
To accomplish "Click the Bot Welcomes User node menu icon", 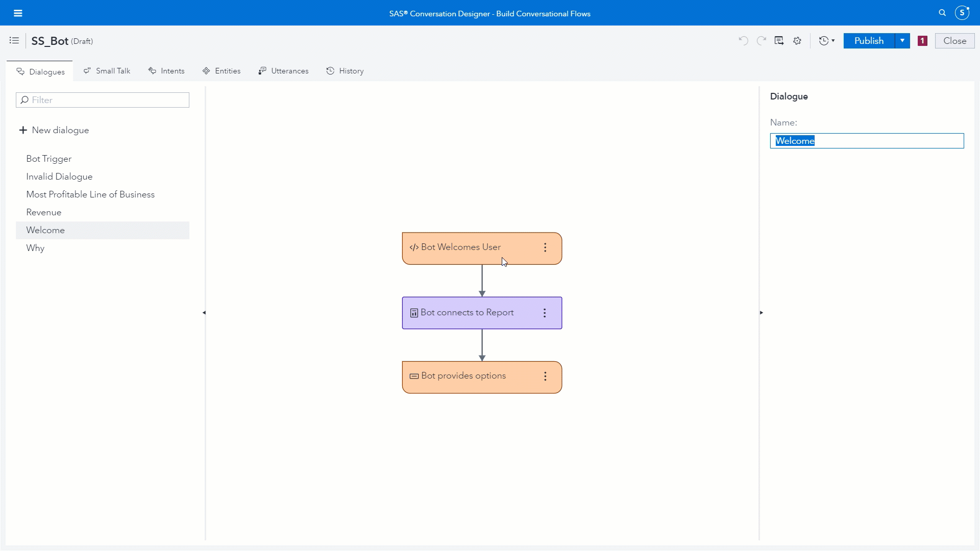I will 545,247.
